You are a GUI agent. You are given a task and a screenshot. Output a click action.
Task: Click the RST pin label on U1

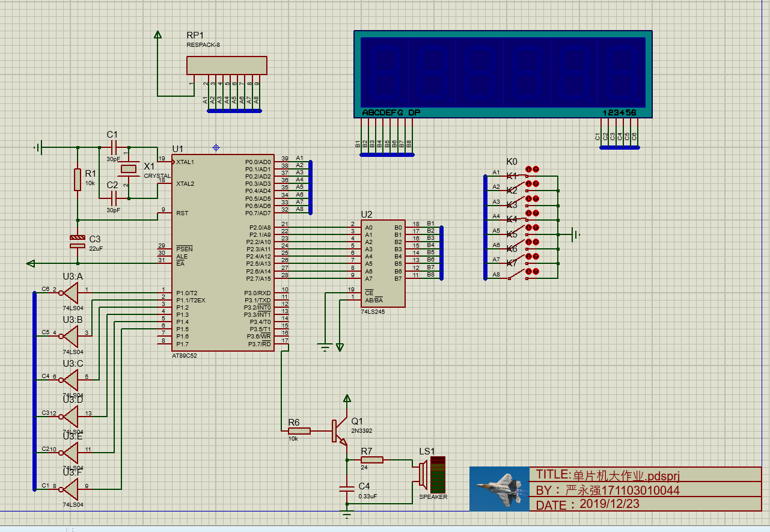[x=182, y=213]
